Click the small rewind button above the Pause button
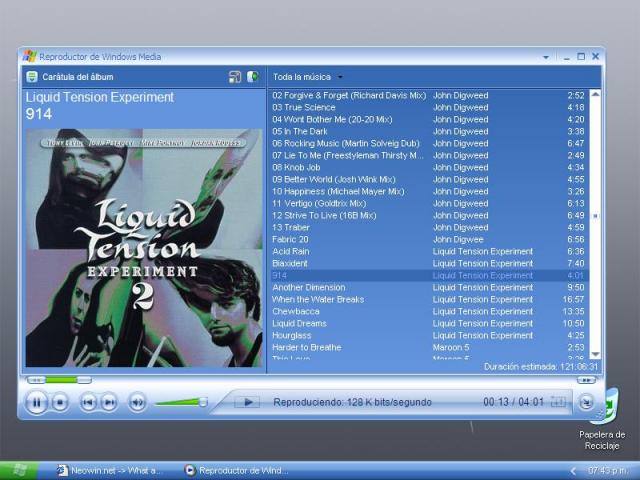Image resolution: width=640 pixels, height=480 pixels. (x=36, y=380)
